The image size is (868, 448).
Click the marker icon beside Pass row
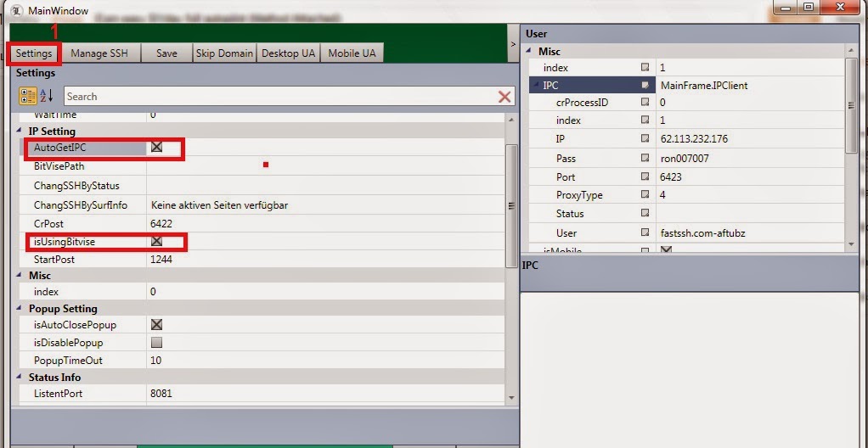coord(645,158)
